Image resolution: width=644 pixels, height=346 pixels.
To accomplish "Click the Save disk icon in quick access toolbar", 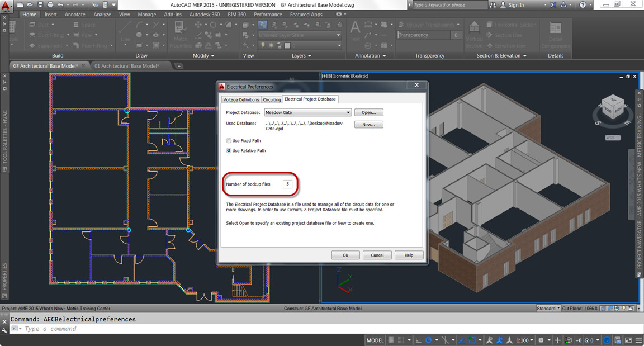I will click(x=40, y=5).
